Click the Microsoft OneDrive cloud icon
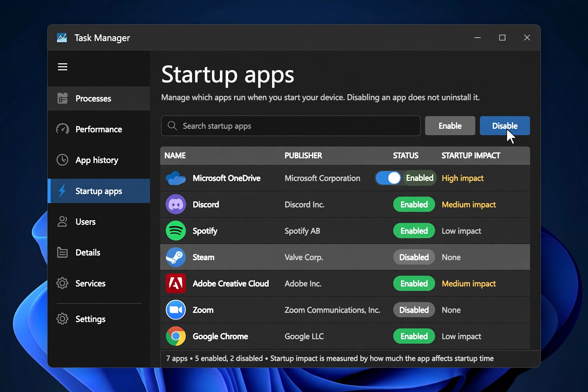This screenshot has width=588, height=392. pyautogui.click(x=176, y=178)
